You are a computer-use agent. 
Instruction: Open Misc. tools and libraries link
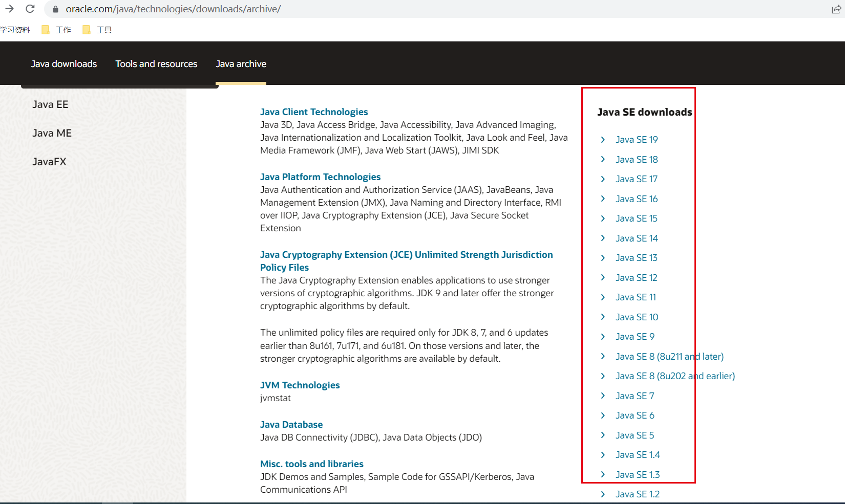[x=312, y=464]
